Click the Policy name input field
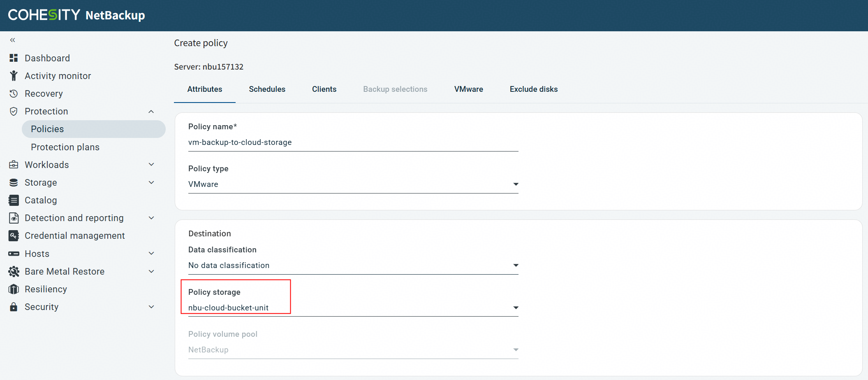The image size is (868, 380). (353, 142)
